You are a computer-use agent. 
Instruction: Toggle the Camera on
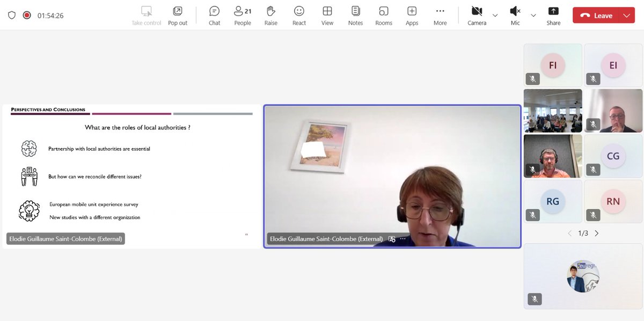coord(477,13)
